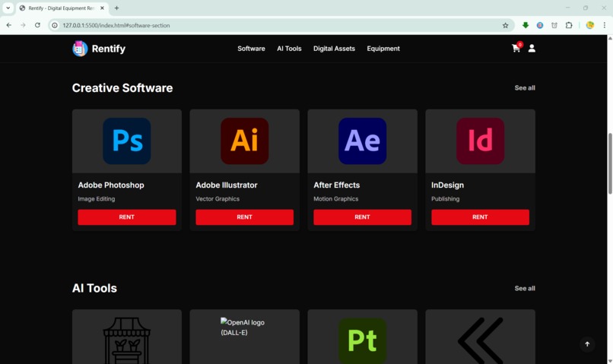Rent Adobe Illustrator
613x364 pixels.
[245, 217]
